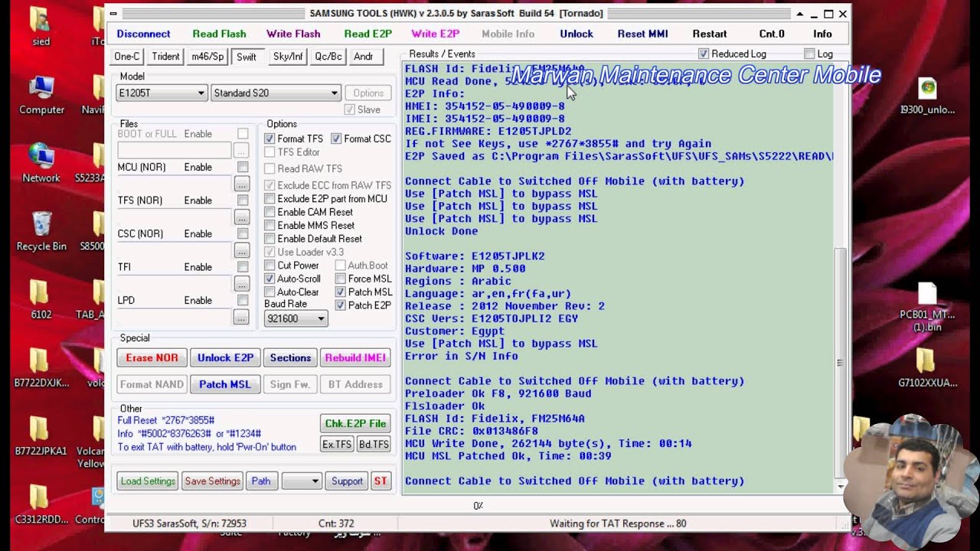Switch to the Sky/Inf tab
Screen dimensions: 980x551
288,57
